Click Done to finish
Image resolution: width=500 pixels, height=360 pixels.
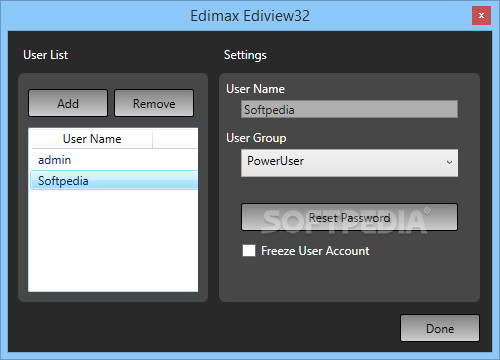coord(440,328)
